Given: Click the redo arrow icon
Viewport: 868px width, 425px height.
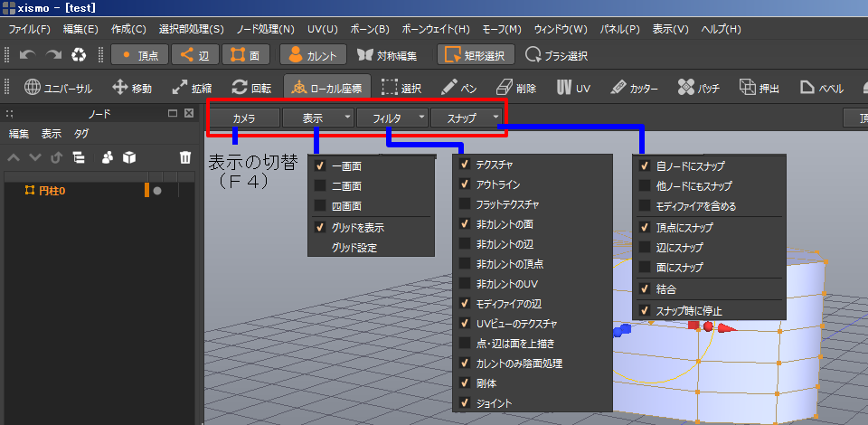Looking at the screenshot, I should click(53, 55).
